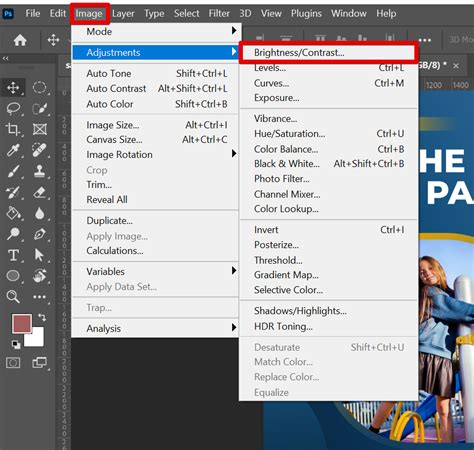The width and height of the screenshot is (474, 450).
Task: Choose Auto Tone command
Action: pos(155,73)
